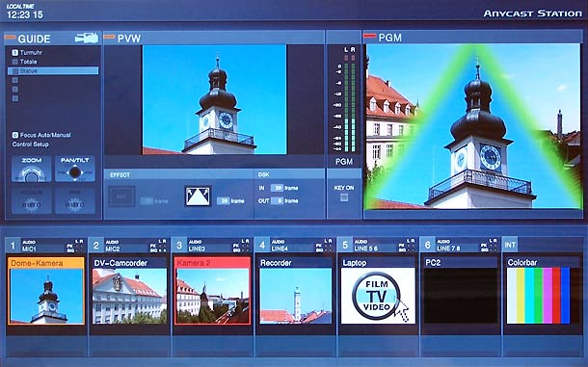
Task: Select the dimmed MIX effect icon
Action: click(x=121, y=197)
